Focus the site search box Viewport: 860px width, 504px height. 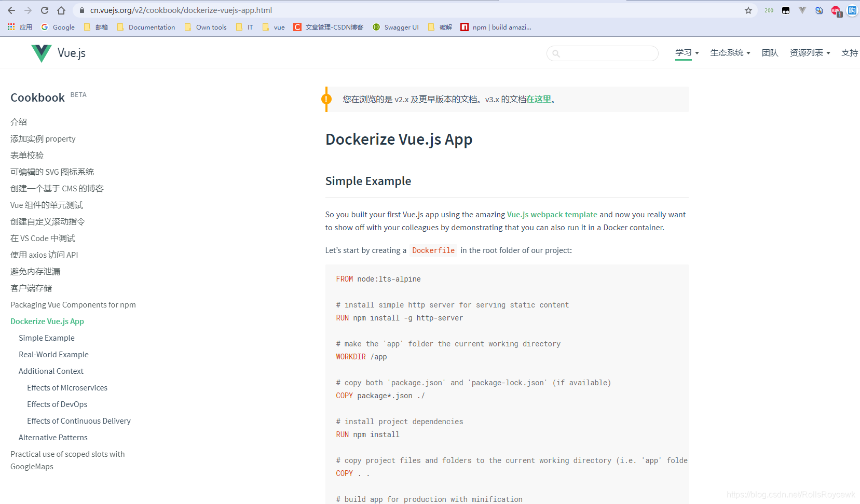coord(603,53)
